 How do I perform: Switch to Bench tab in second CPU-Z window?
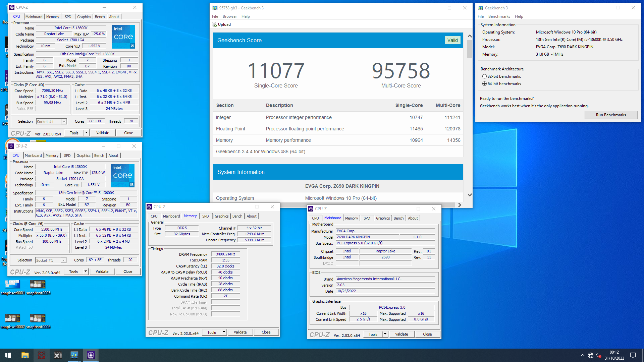click(99, 156)
